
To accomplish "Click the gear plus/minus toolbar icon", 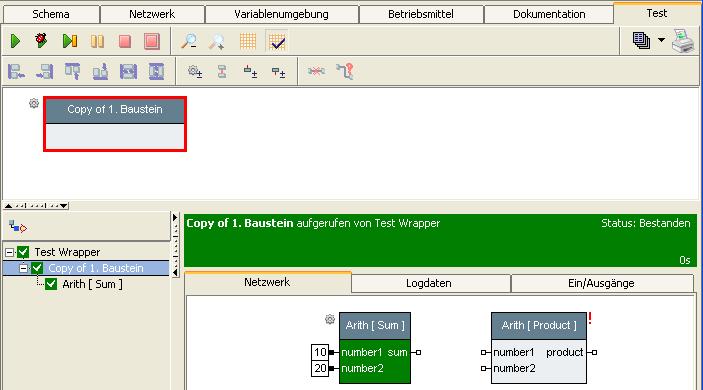I will coord(195,71).
